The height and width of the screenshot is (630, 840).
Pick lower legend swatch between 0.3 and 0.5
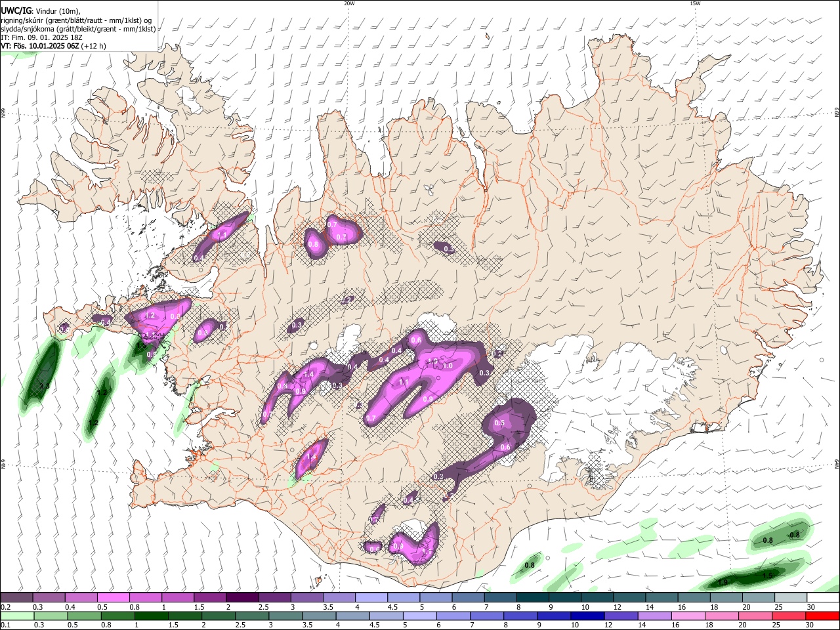51,616
